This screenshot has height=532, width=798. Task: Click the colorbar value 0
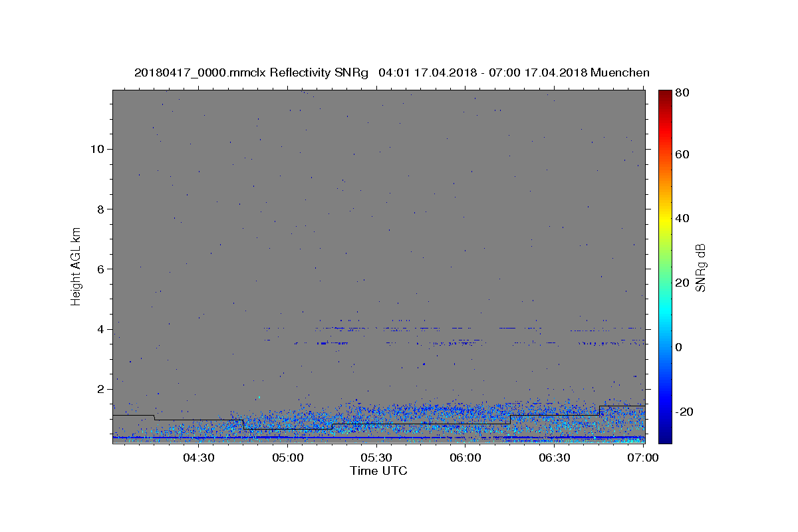pyautogui.click(x=679, y=347)
